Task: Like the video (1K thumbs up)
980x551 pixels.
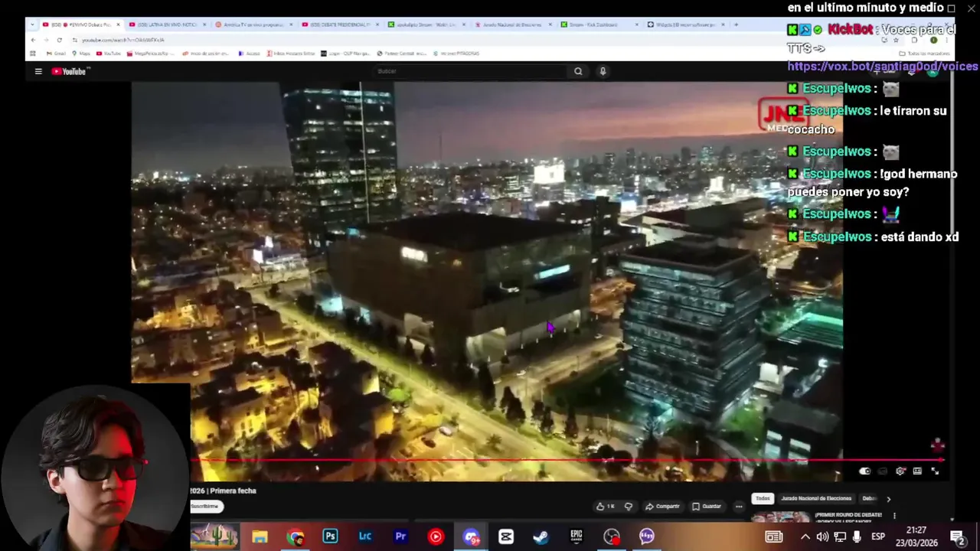Action: pyautogui.click(x=606, y=506)
